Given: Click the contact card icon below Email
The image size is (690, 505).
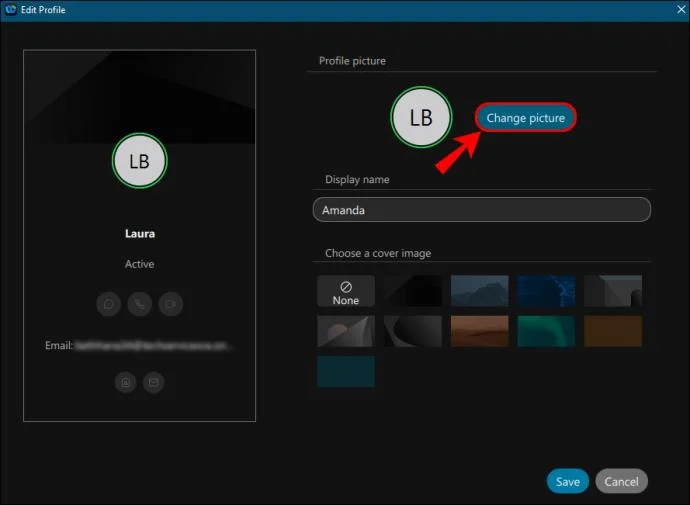Looking at the screenshot, I should (x=125, y=382).
